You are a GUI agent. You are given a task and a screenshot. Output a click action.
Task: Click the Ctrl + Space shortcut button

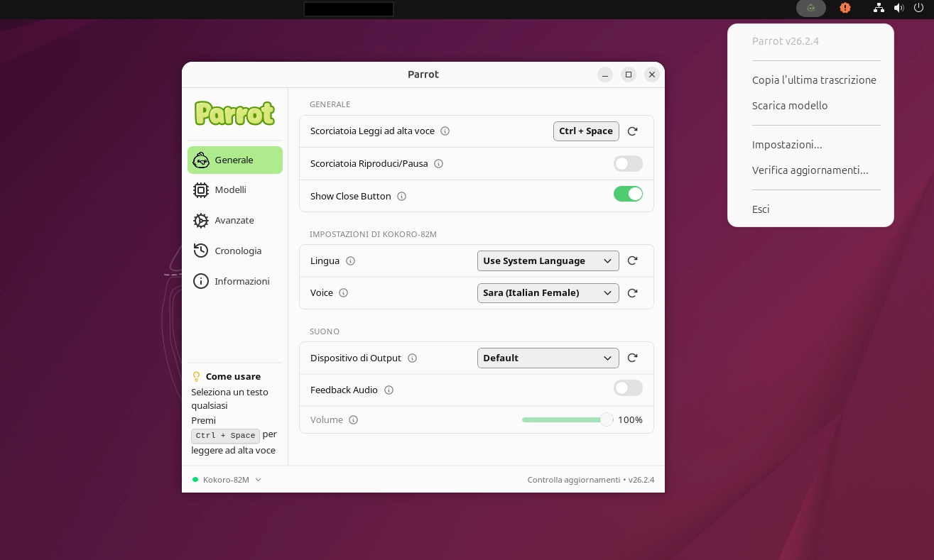pos(586,131)
